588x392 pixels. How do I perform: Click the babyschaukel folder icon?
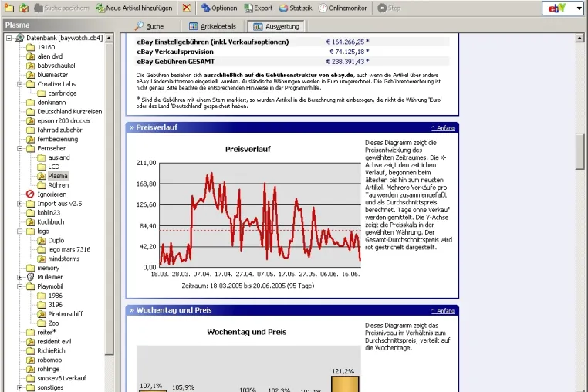tap(31, 66)
